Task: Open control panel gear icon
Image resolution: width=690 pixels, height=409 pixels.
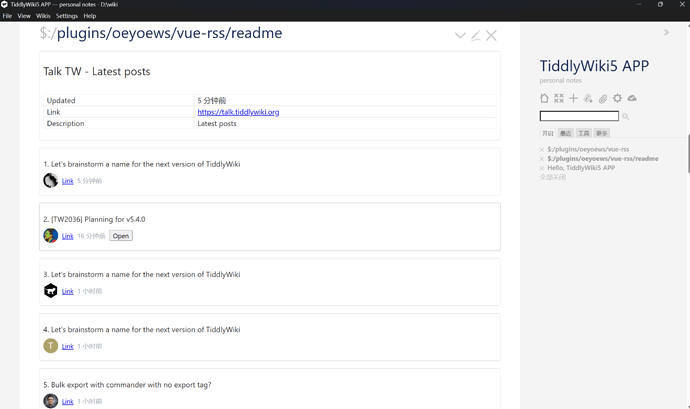Action: coord(617,98)
